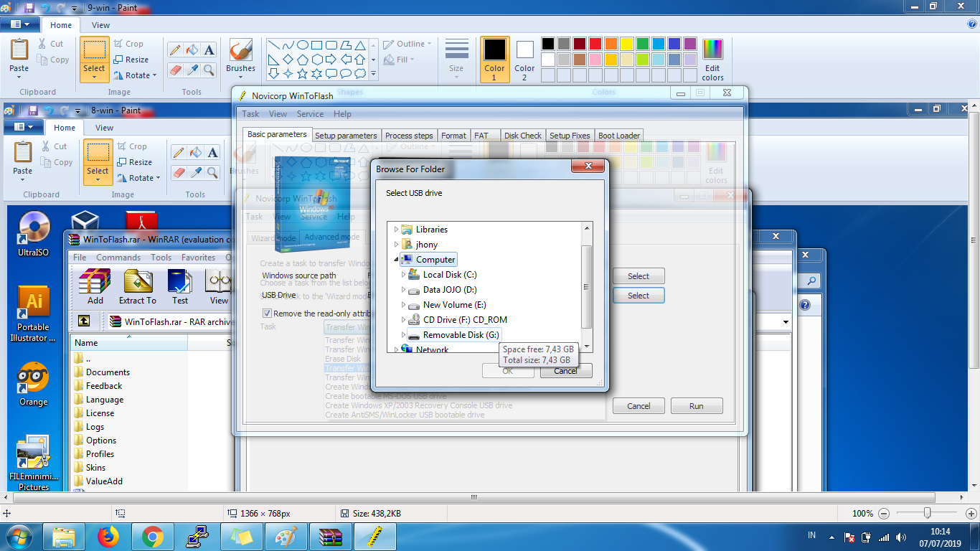Viewport: 980px width, 551px height.
Task: Pick the Right arrow shape in 9-win Paint
Action: pyautogui.click(x=331, y=59)
